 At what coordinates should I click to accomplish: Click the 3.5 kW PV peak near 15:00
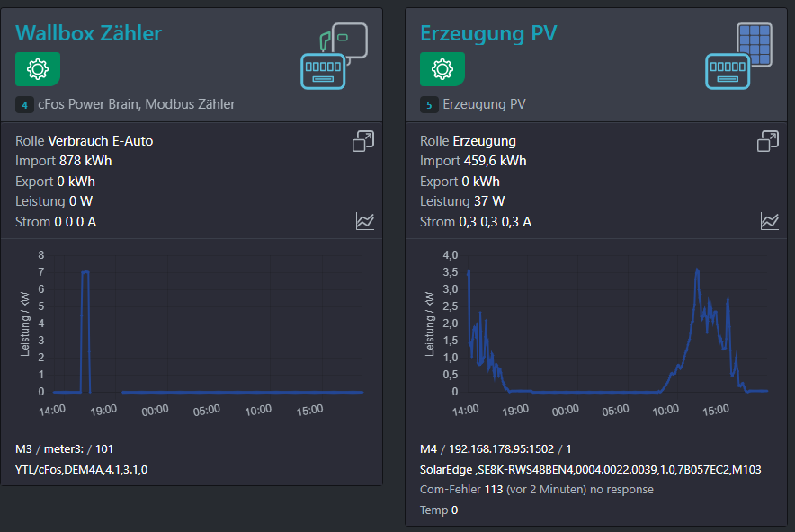[x=697, y=271]
